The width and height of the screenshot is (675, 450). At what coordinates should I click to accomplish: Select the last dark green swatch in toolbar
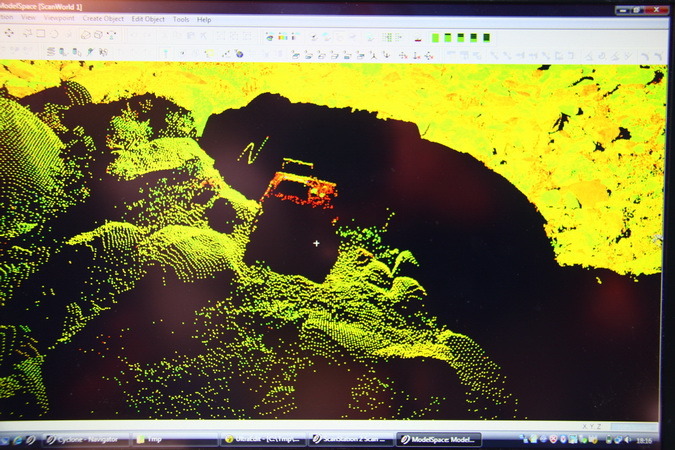(486, 38)
